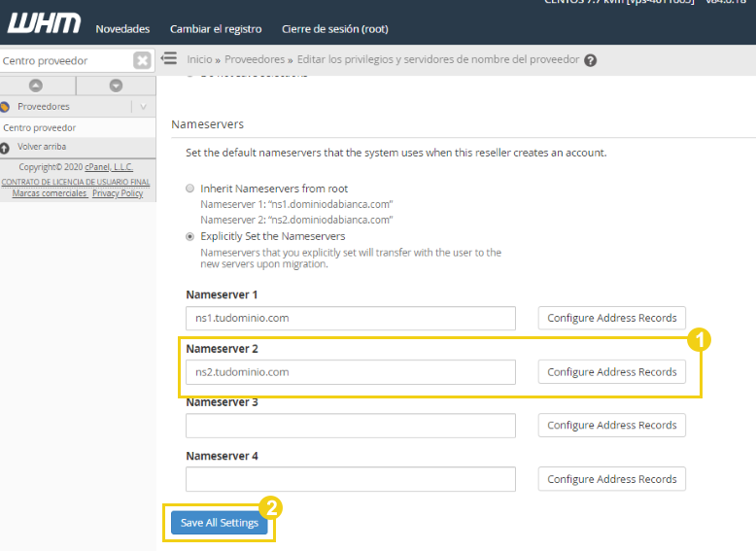The height and width of the screenshot is (551, 756).
Task: Open Centro proveedor sidebar item
Action: click(x=40, y=127)
